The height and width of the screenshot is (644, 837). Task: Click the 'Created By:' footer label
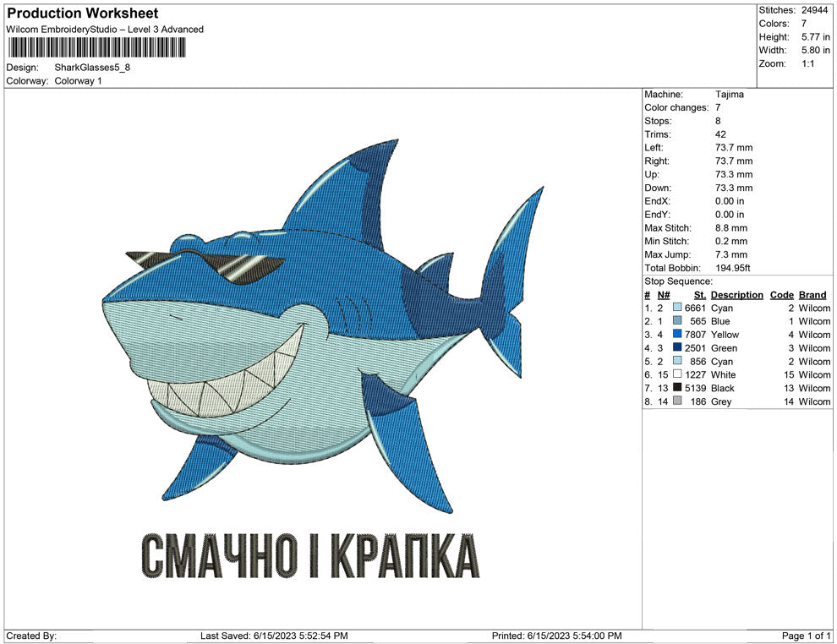(31, 636)
